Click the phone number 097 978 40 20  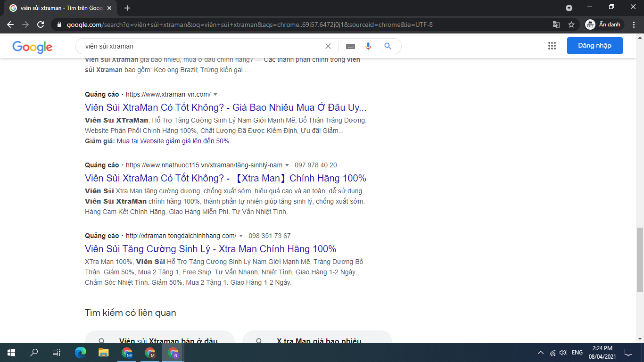(x=316, y=165)
